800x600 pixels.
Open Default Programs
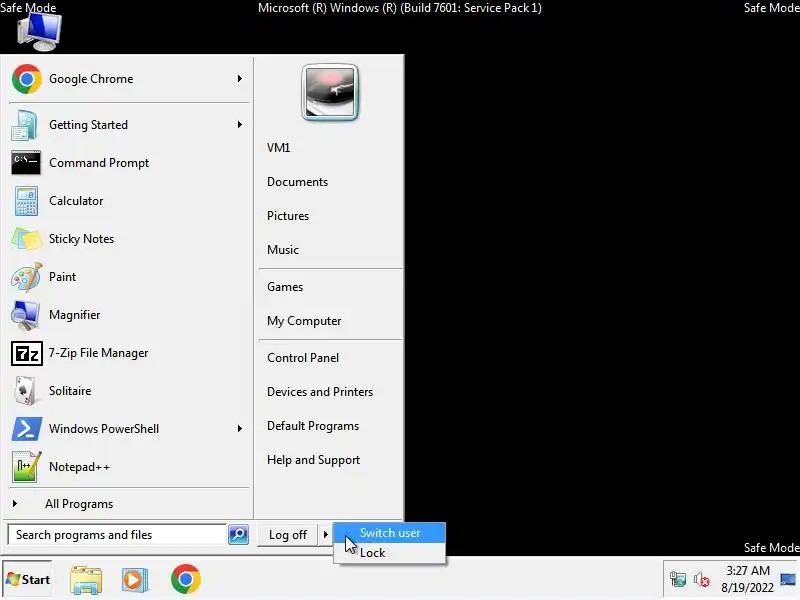(x=313, y=426)
